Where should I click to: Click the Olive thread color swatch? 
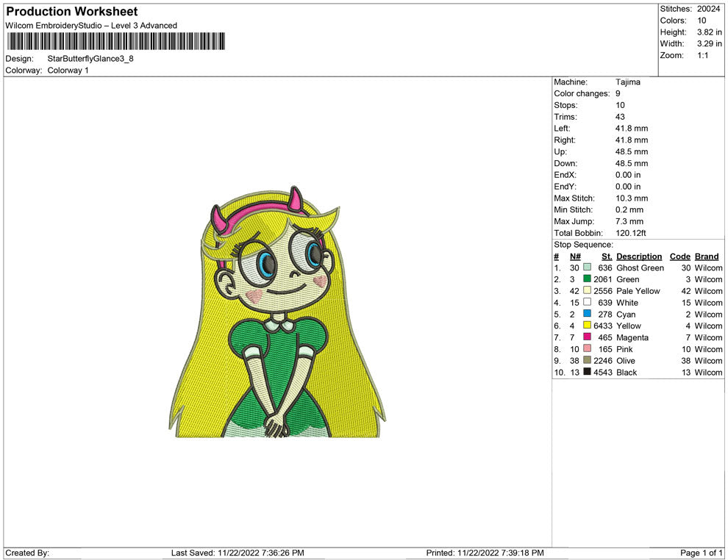588,360
